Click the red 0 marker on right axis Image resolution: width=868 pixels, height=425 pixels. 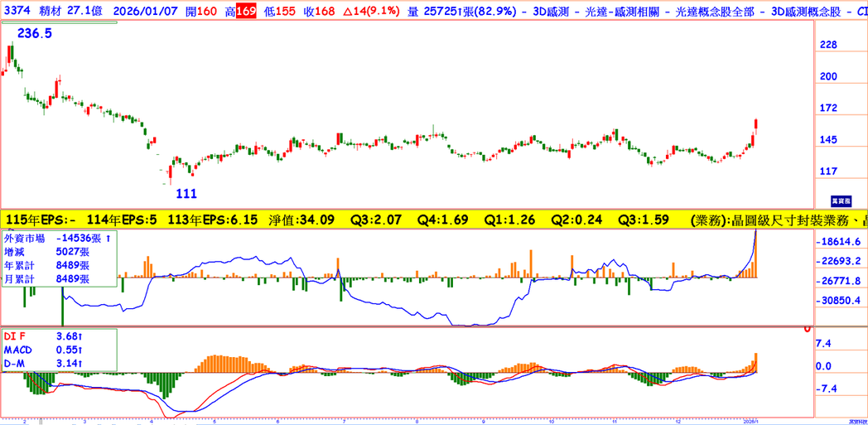point(806,328)
